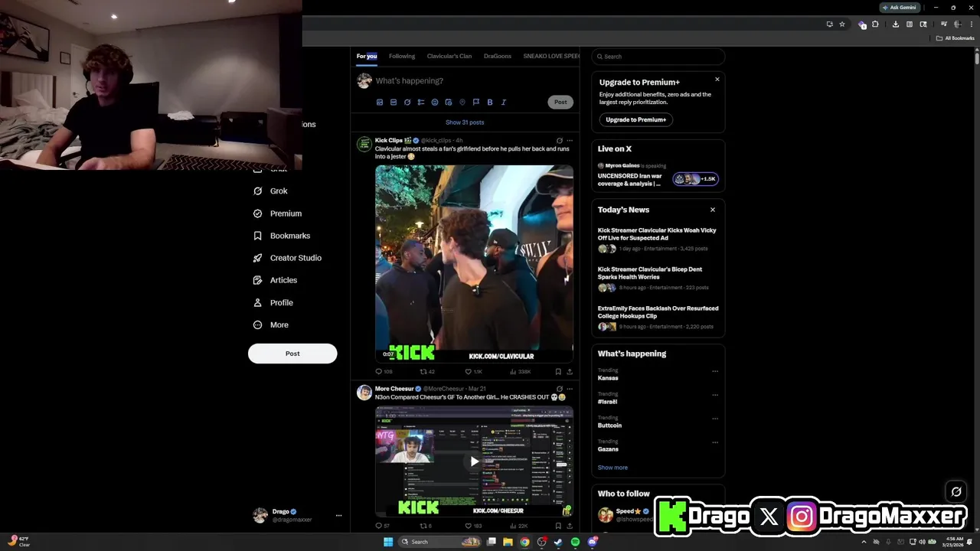Open Articles from the sidebar
980x551 pixels.
coord(276,280)
